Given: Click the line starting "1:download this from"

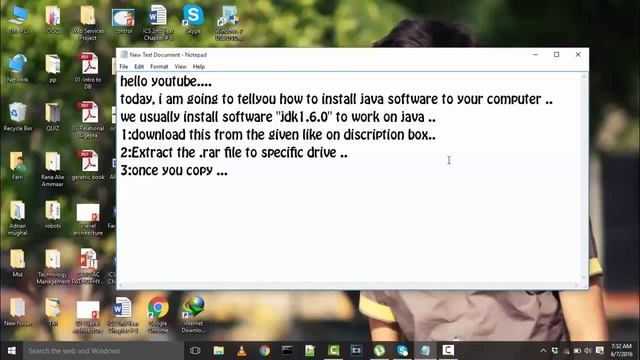Looking at the screenshot, I should pyautogui.click(x=278, y=135).
